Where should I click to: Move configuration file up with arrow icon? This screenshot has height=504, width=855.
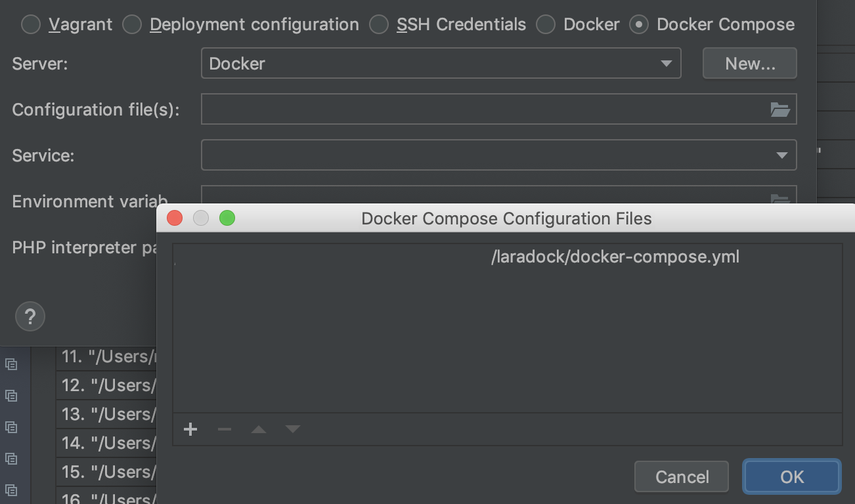click(259, 429)
